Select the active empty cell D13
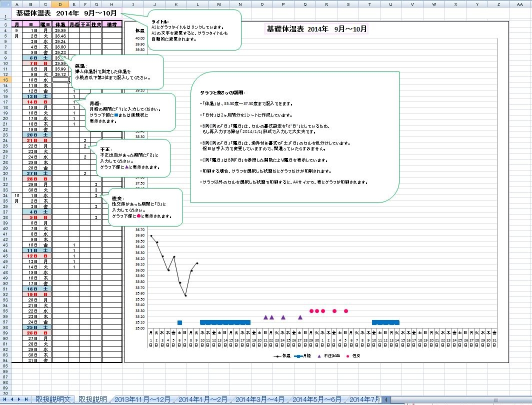The height and width of the screenshot is (405, 532). [x=60, y=79]
